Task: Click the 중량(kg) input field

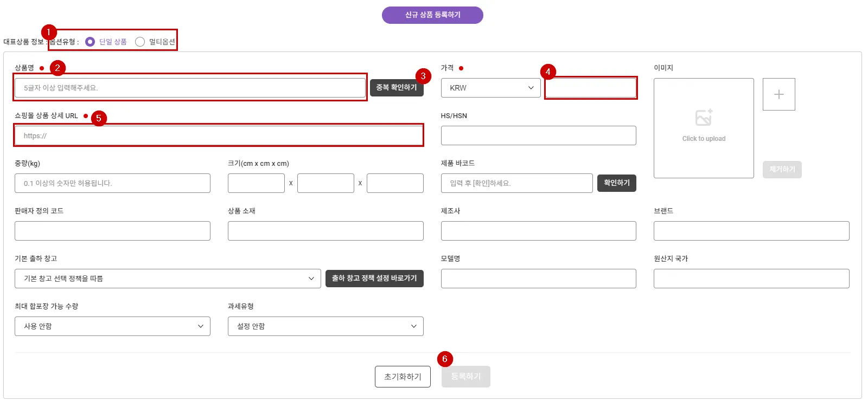Action: [x=112, y=183]
